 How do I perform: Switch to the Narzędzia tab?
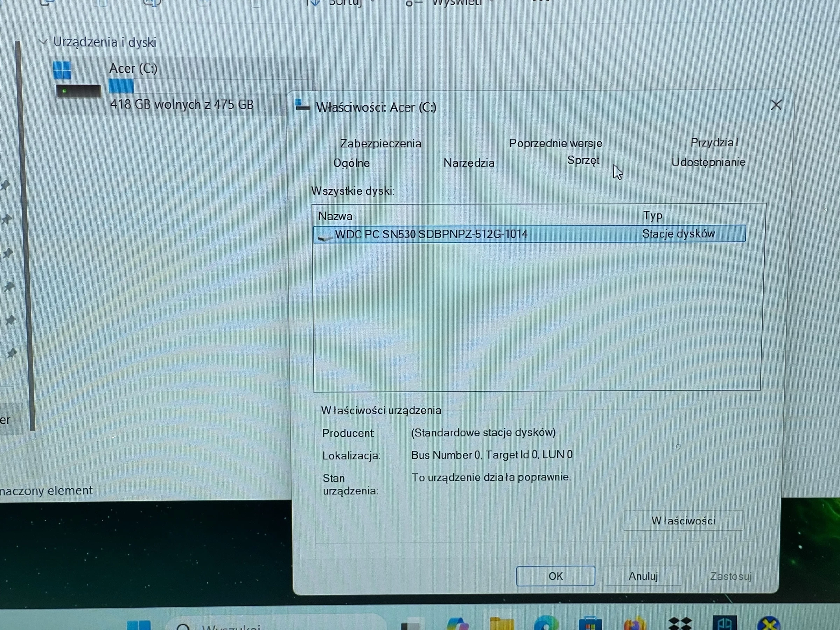click(469, 163)
